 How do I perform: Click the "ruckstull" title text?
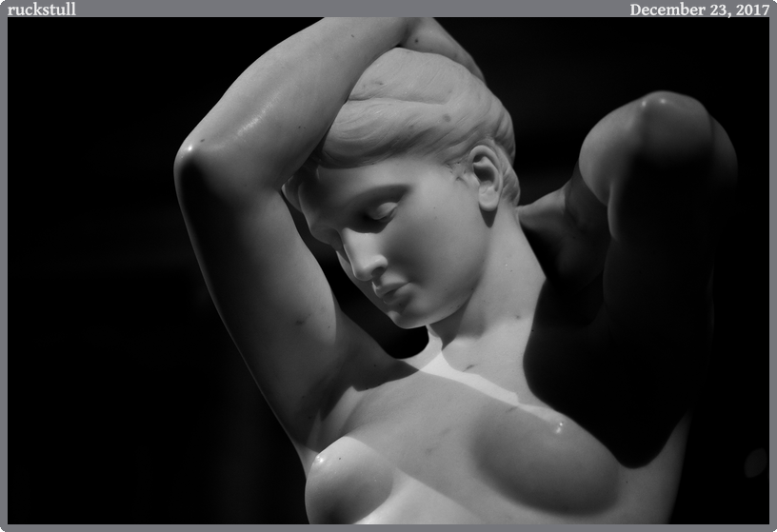(42, 10)
